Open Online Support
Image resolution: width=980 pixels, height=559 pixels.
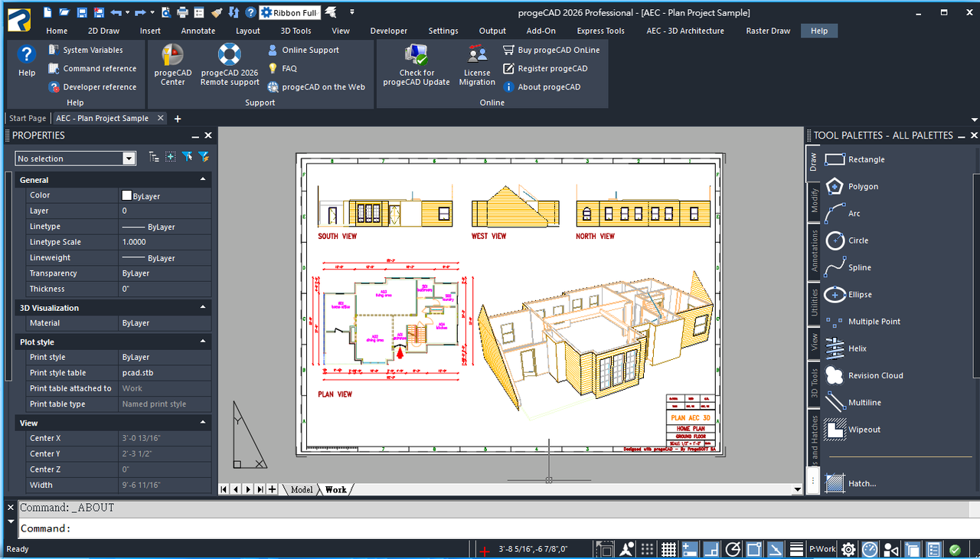pos(303,50)
